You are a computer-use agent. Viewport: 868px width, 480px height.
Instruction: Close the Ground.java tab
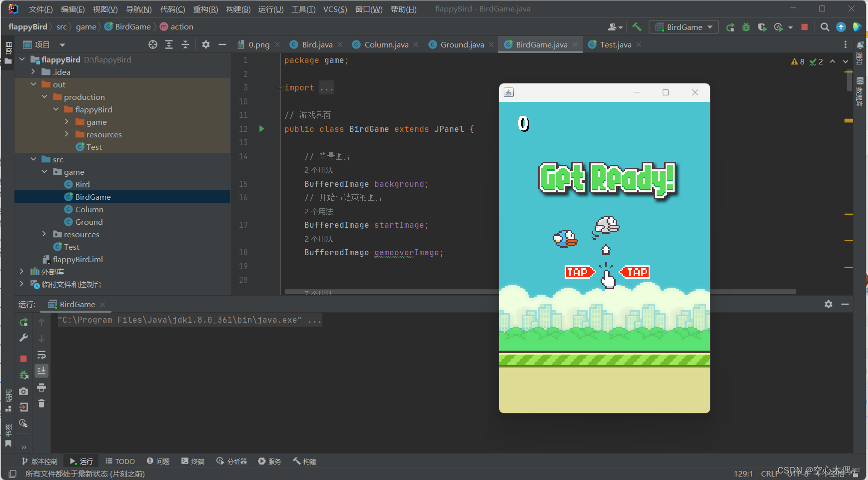(491, 44)
